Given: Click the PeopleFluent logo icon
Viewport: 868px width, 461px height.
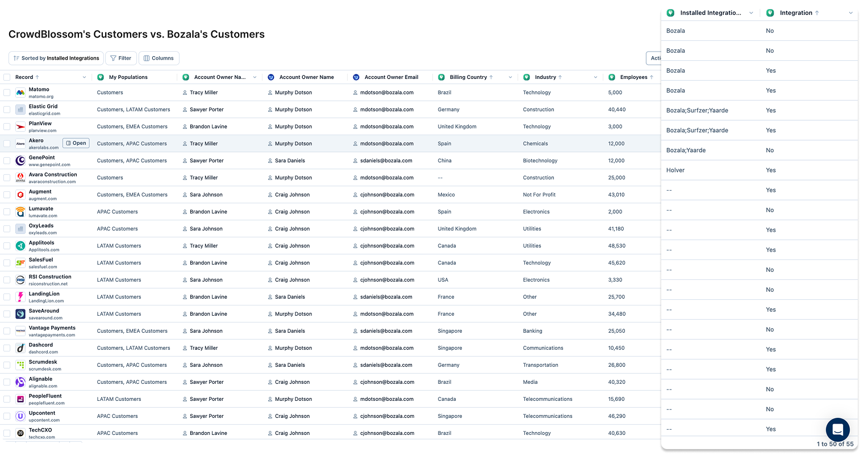Looking at the screenshot, I should [20, 399].
